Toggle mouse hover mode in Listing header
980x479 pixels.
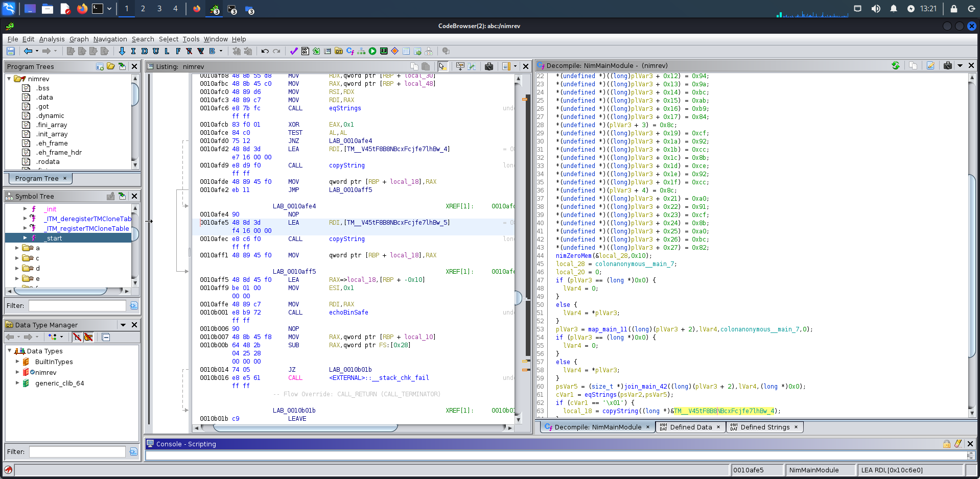(x=442, y=66)
